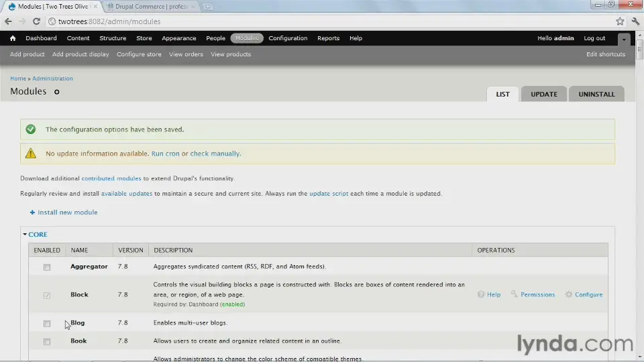Screen dimensions: 644x362
Task: Open the Dashboard menu item
Action: pyautogui.click(x=41, y=38)
